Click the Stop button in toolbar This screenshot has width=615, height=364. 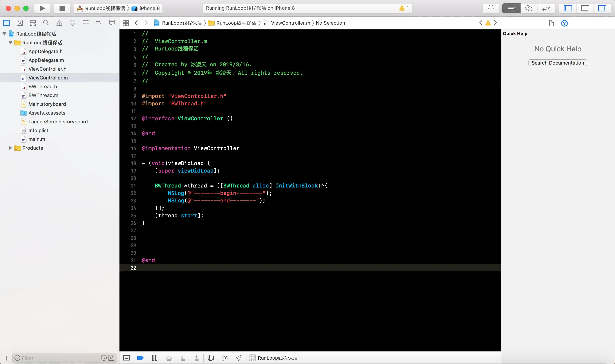click(x=62, y=8)
